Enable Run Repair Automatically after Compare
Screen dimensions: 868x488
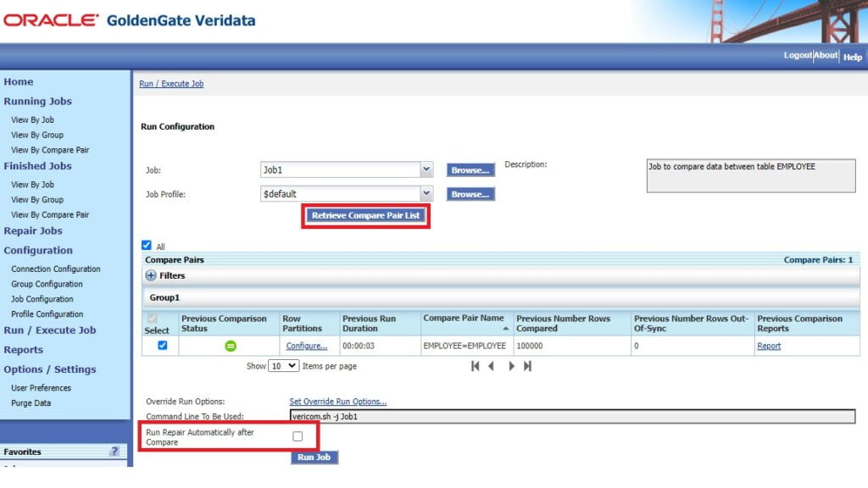click(x=298, y=436)
